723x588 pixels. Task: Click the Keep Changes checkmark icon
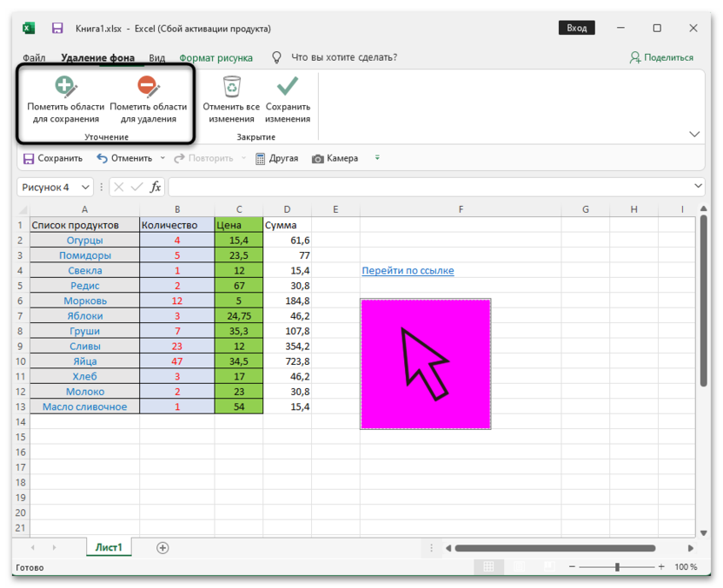point(288,87)
